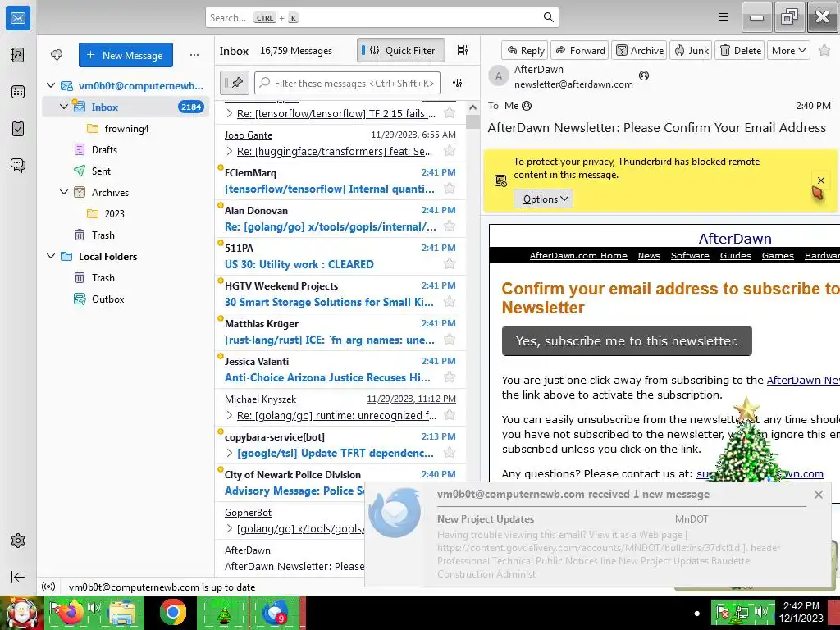Click the online status icon in status bar
840x630 pixels.
(x=48, y=587)
